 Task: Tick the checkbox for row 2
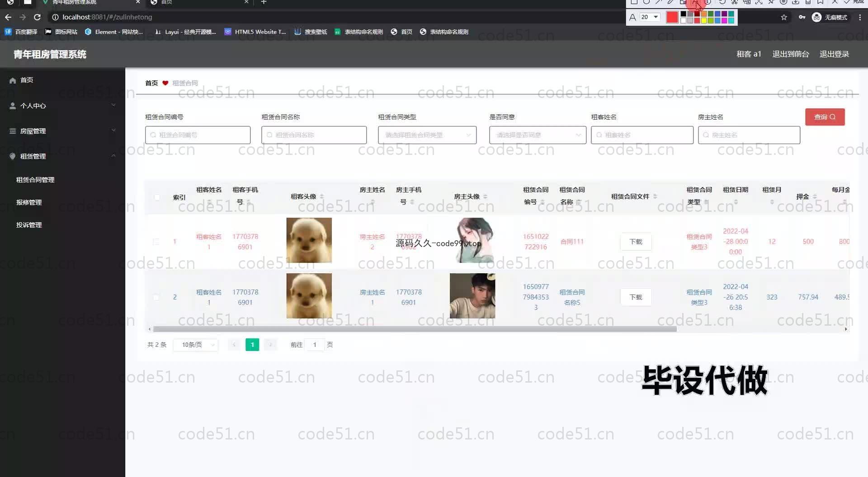[x=156, y=297]
